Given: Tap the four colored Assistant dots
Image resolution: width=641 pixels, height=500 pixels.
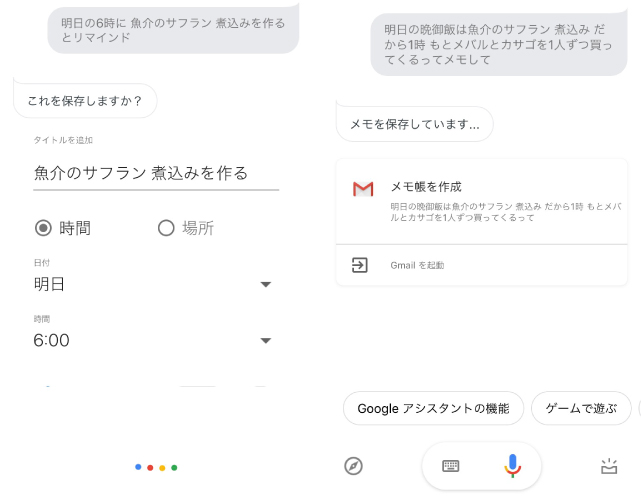Looking at the screenshot, I should coord(156,467).
